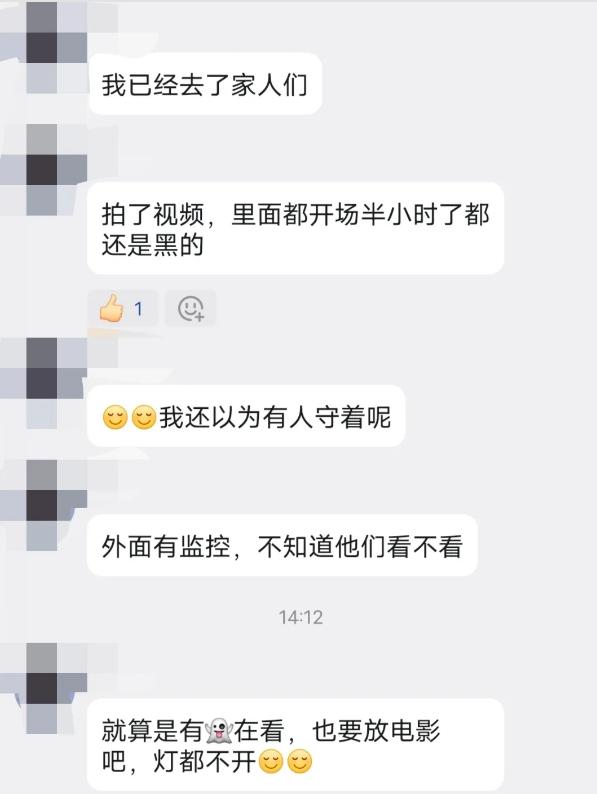Click the first smiling emoji before 我还以为
The image size is (597, 794).
[115, 417]
